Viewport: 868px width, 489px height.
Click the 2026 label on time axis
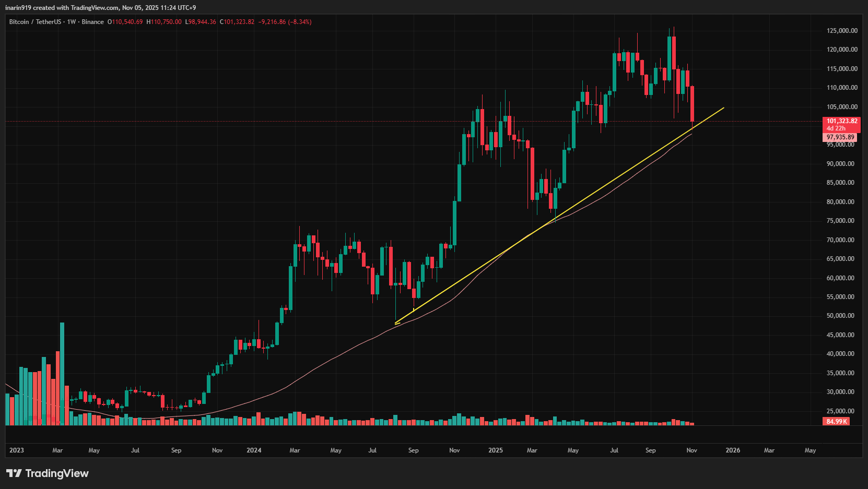point(733,450)
